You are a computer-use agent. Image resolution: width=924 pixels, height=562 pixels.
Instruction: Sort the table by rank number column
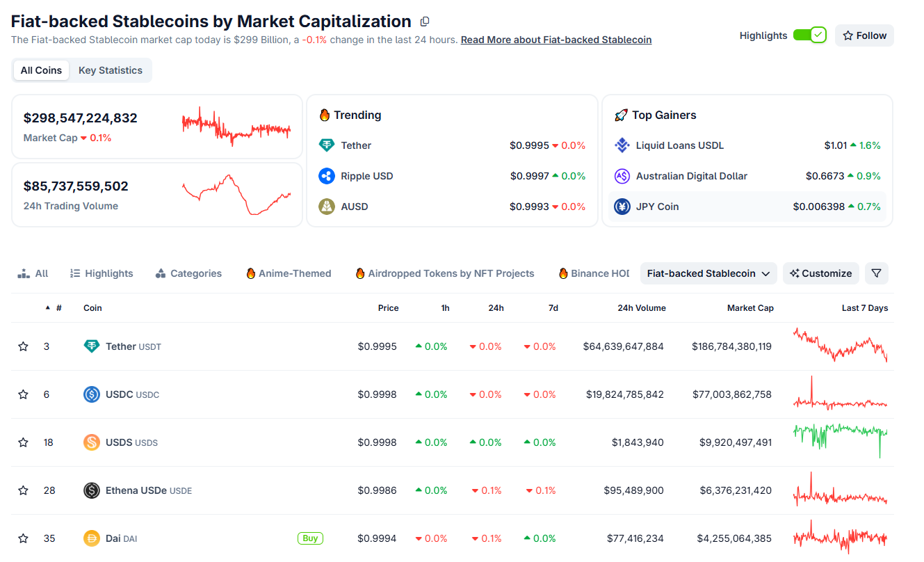[x=54, y=308]
